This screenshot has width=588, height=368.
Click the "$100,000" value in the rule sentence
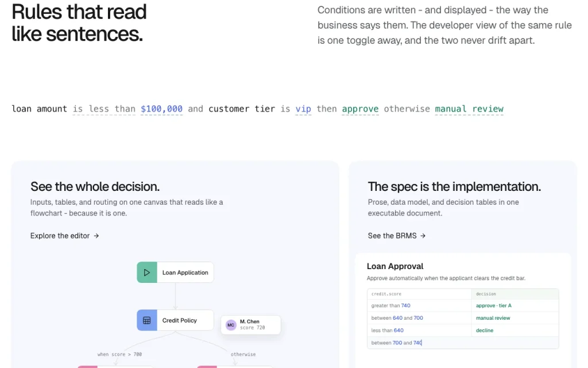(x=161, y=109)
